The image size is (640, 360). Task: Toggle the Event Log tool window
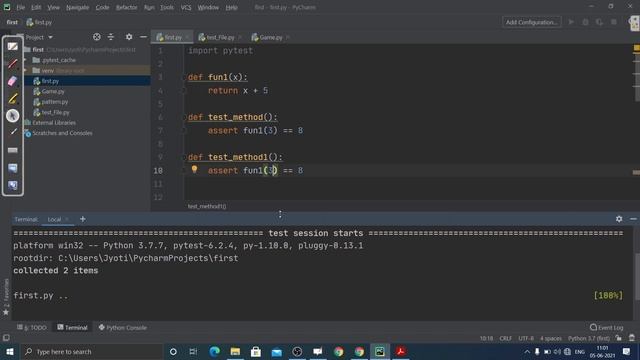click(607, 327)
